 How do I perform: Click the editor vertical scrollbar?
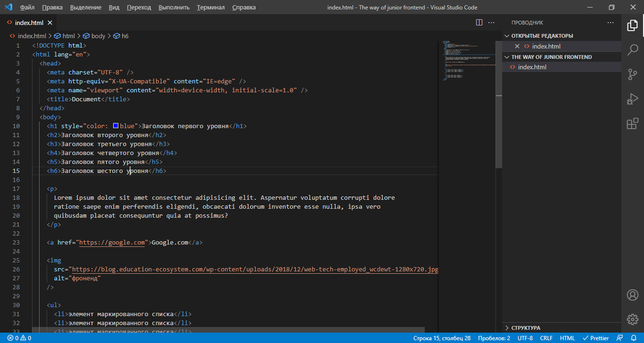pos(499,105)
